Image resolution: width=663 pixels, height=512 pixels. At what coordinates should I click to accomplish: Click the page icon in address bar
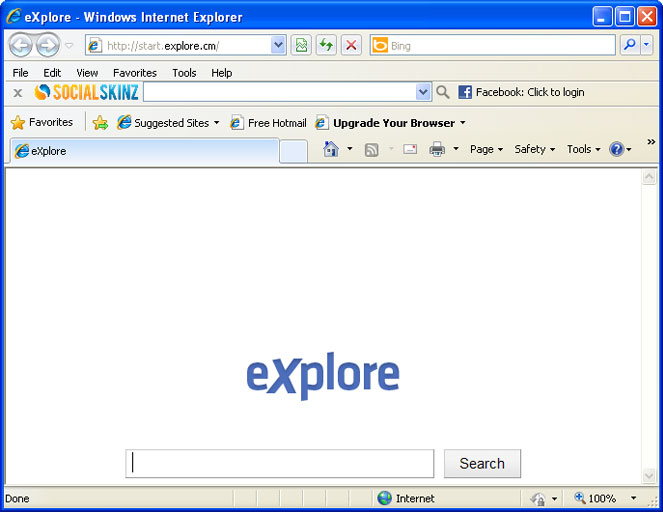click(95, 45)
